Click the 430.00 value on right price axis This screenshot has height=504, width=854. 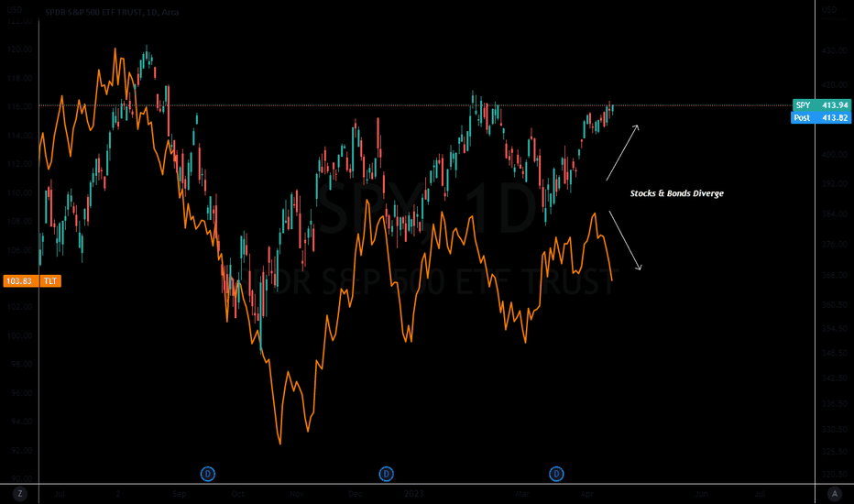(x=835, y=50)
